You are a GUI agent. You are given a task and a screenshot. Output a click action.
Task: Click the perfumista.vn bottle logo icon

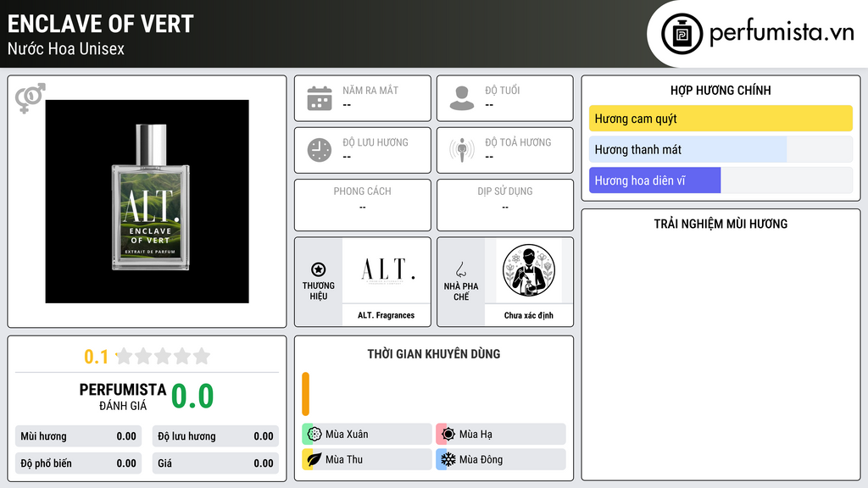682,34
